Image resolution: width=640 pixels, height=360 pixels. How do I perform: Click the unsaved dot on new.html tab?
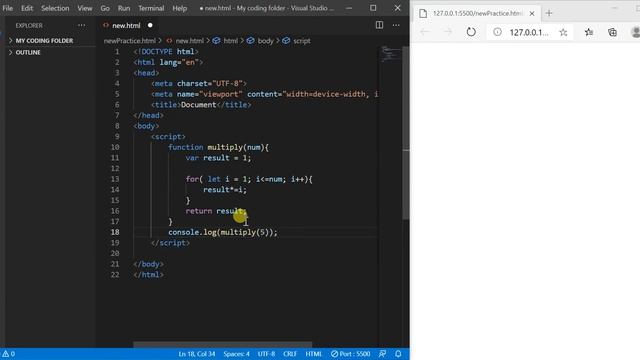pos(150,25)
